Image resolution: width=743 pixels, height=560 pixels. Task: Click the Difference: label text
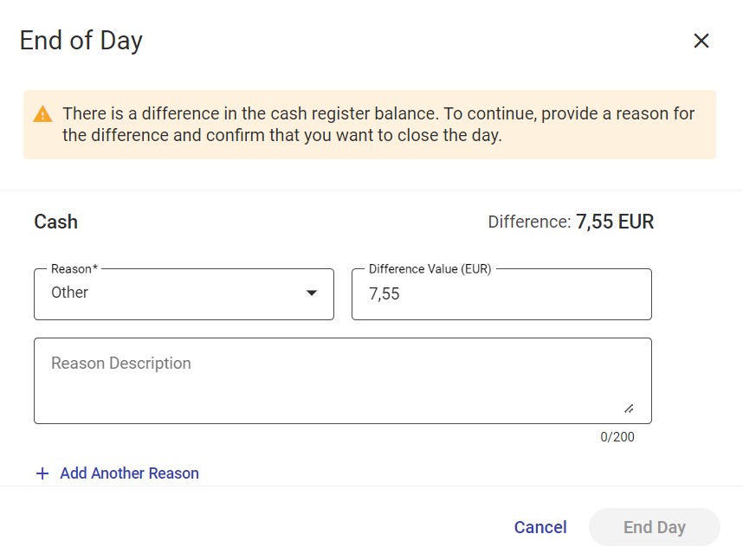[x=529, y=222]
